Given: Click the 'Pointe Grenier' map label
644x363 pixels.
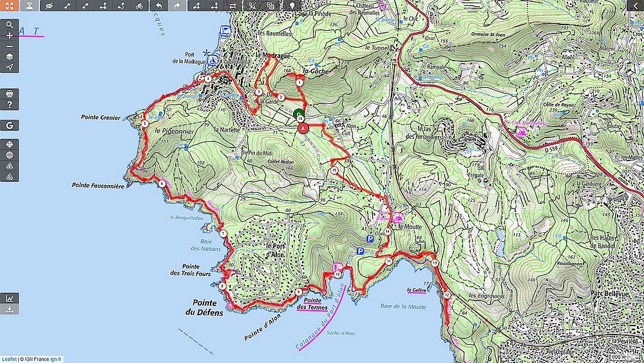Looking at the screenshot, I should click(x=101, y=117).
